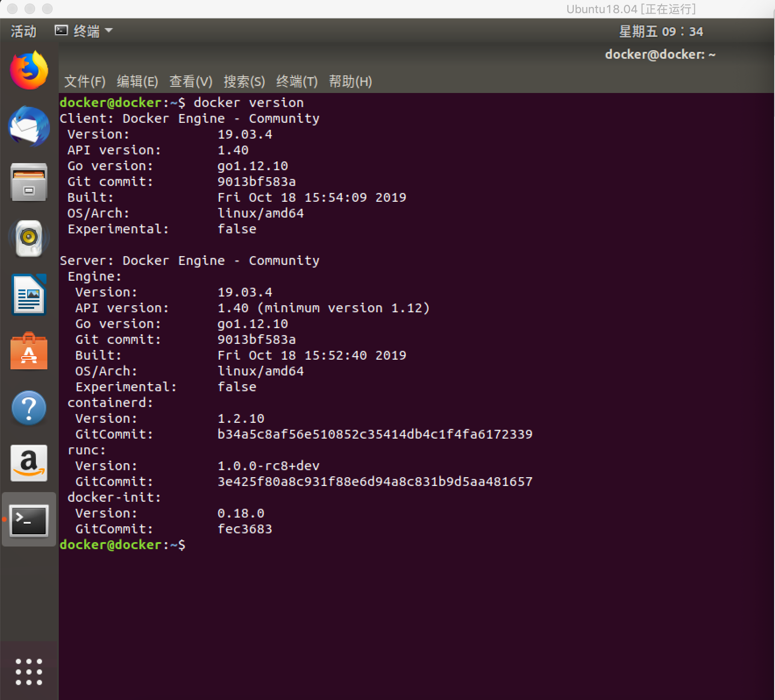Click containerd version '1.2.10'
The width and height of the screenshot is (775, 700).
(241, 418)
